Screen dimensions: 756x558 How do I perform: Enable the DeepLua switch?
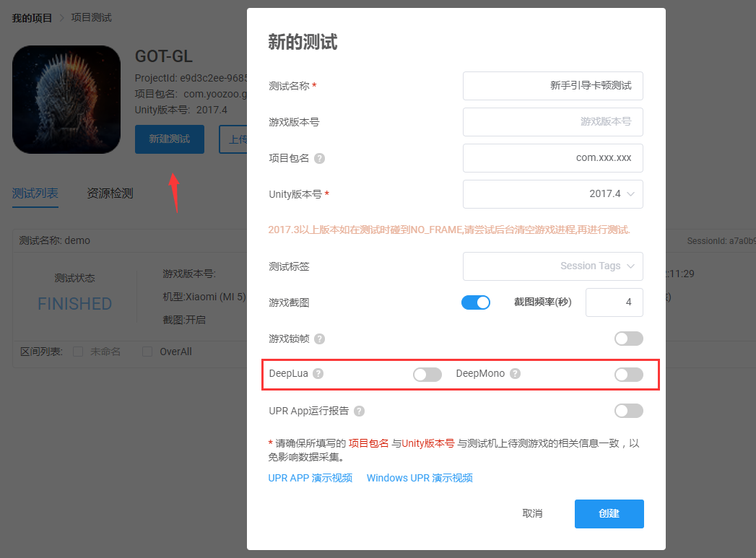(427, 374)
